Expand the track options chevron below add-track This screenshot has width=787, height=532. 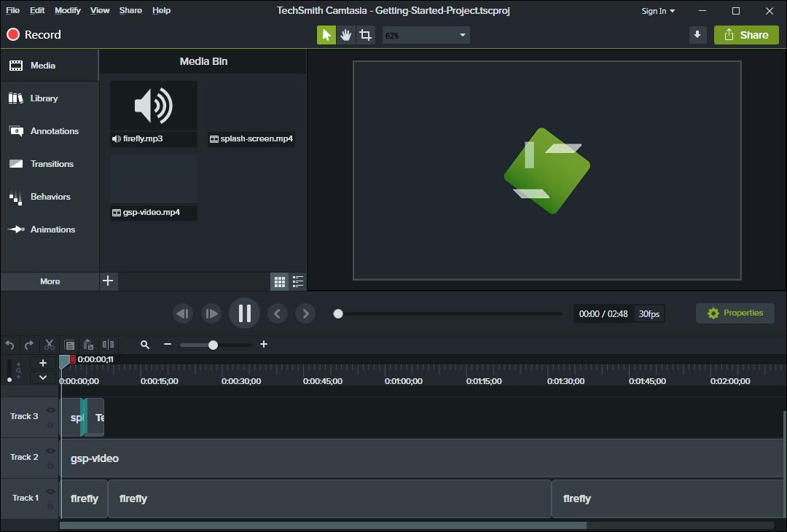tap(43, 378)
